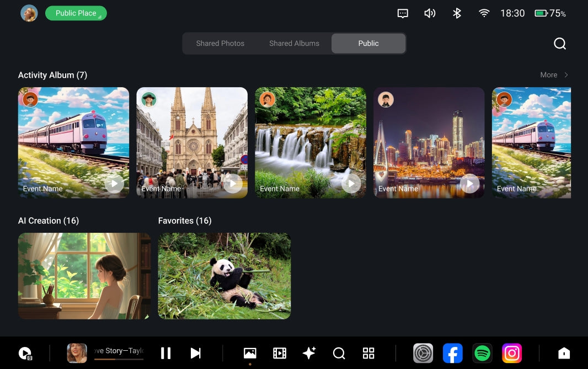
Task: Click the Favorites (16) heading
Action: (x=185, y=221)
